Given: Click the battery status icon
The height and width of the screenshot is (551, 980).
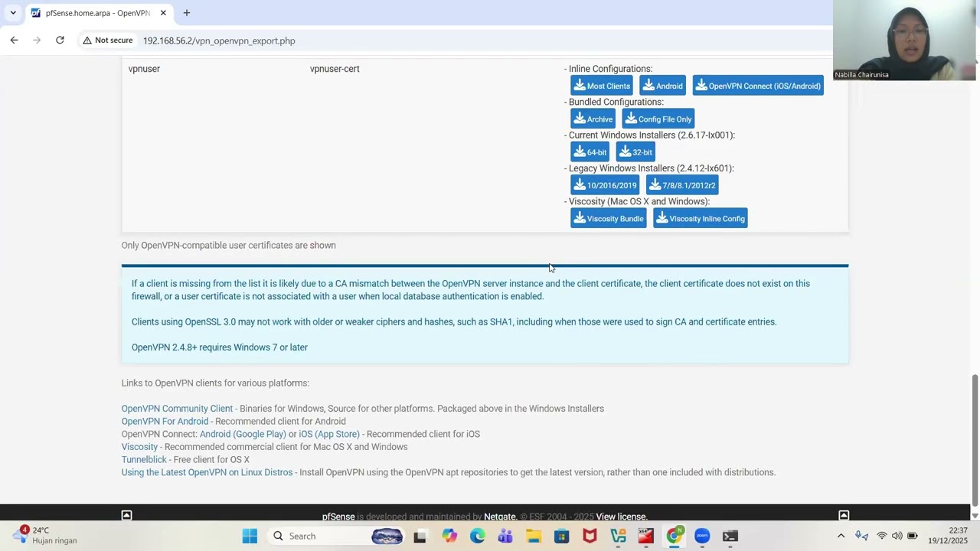Looking at the screenshot, I should click(913, 536).
